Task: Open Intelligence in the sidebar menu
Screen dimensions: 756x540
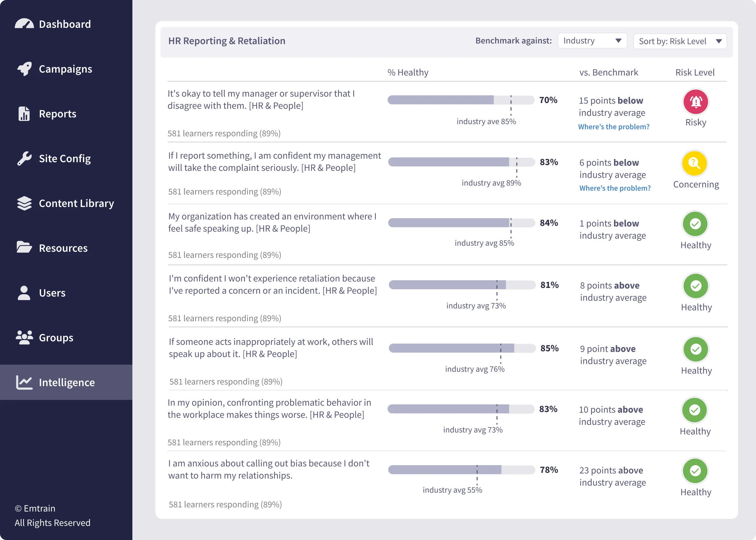Action: click(67, 382)
